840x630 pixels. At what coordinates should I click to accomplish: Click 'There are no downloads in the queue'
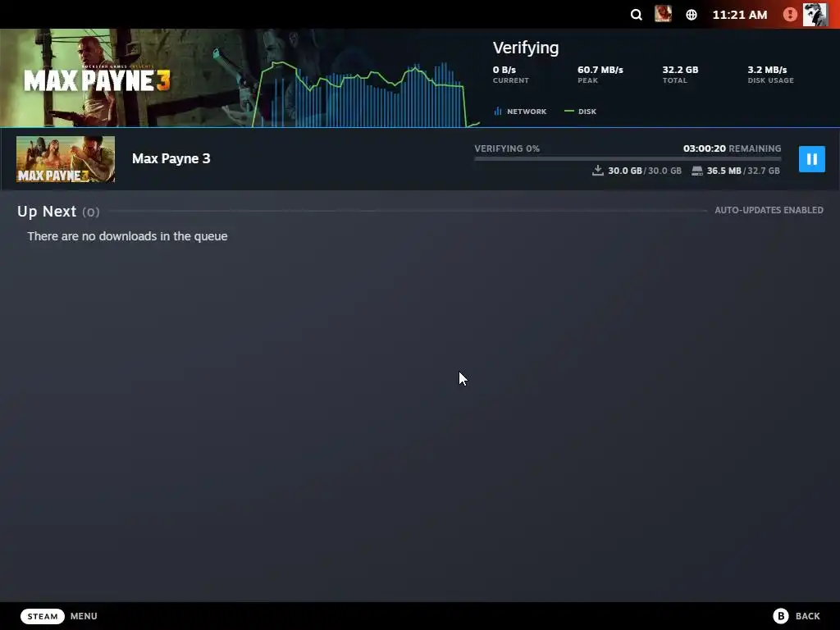[127, 236]
